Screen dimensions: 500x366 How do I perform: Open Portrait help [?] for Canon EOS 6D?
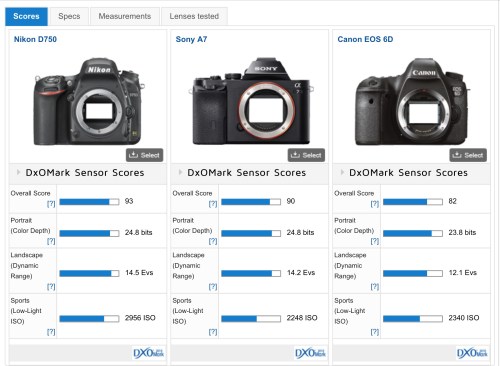[375, 241]
